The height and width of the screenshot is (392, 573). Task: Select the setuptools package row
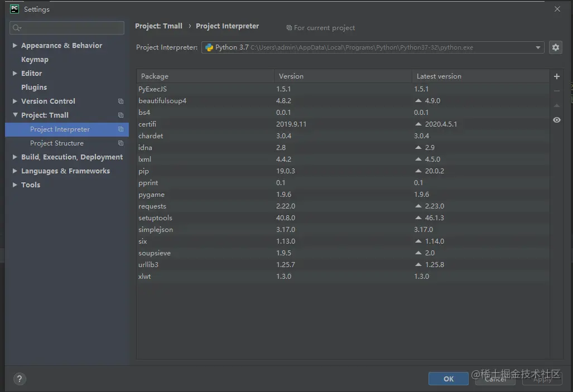(343, 217)
